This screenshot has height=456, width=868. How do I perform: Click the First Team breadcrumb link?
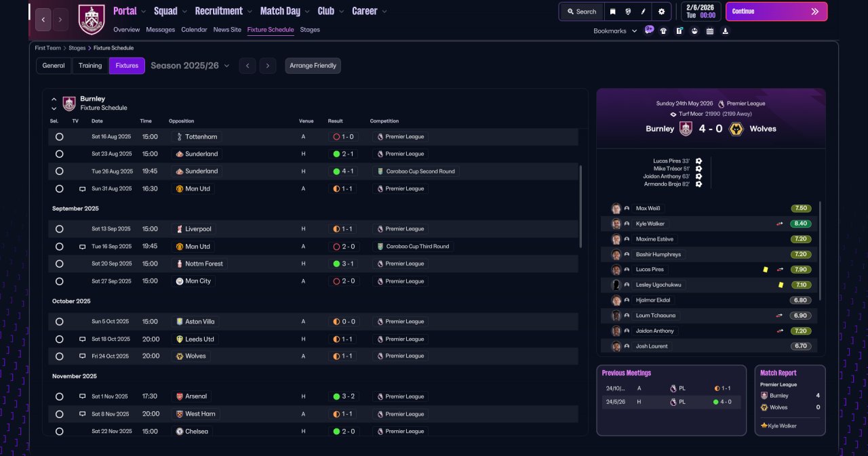pos(48,48)
